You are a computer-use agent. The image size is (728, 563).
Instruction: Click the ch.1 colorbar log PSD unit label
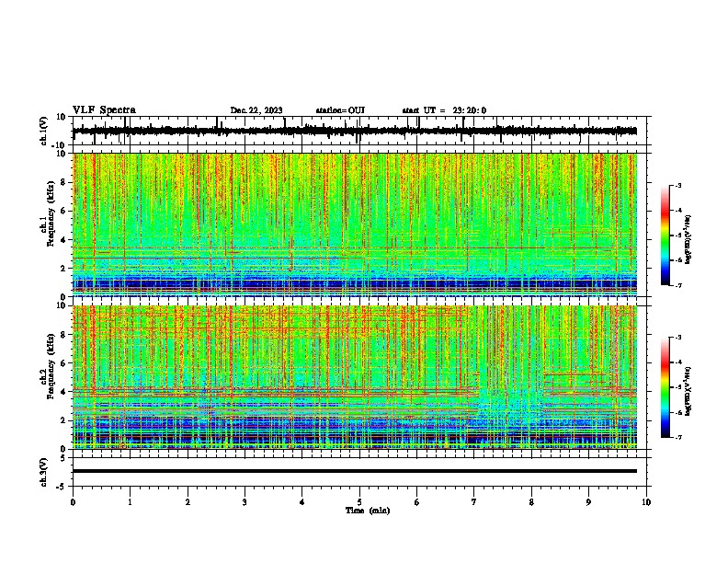pos(688,239)
